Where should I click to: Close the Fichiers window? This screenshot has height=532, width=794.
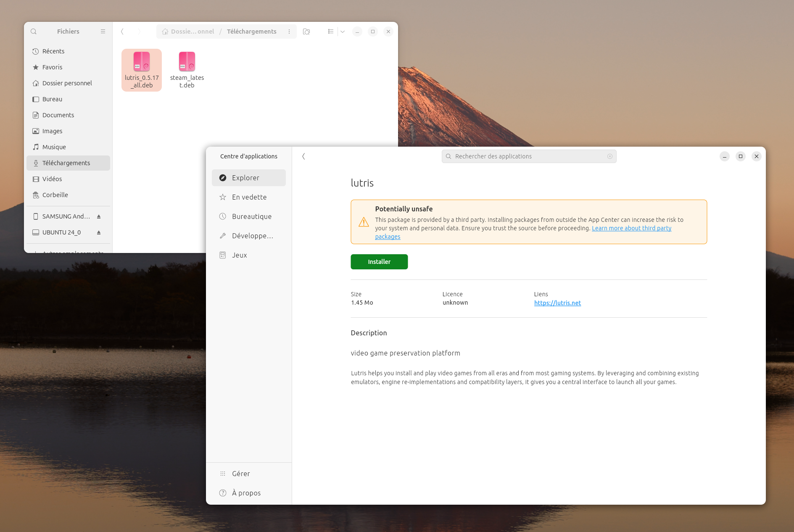click(x=388, y=32)
